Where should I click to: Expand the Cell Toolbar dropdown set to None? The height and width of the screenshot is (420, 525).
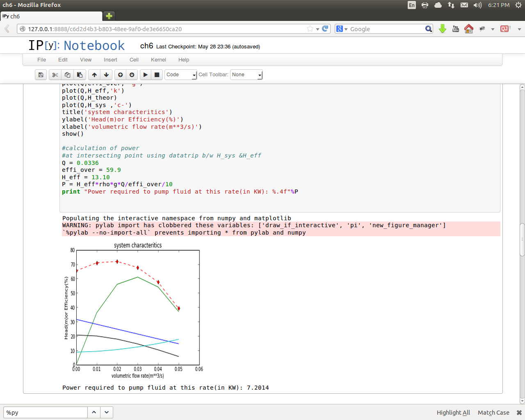click(246, 75)
